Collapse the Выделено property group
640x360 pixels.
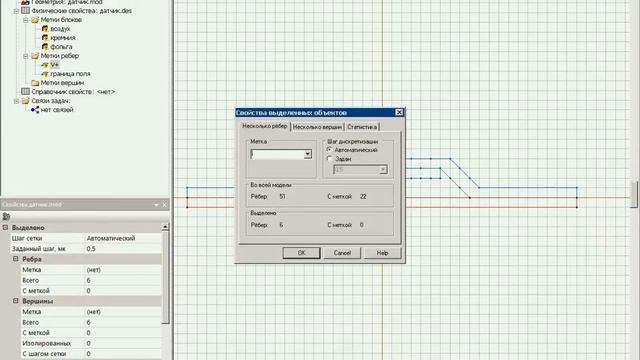click(x=6, y=227)
